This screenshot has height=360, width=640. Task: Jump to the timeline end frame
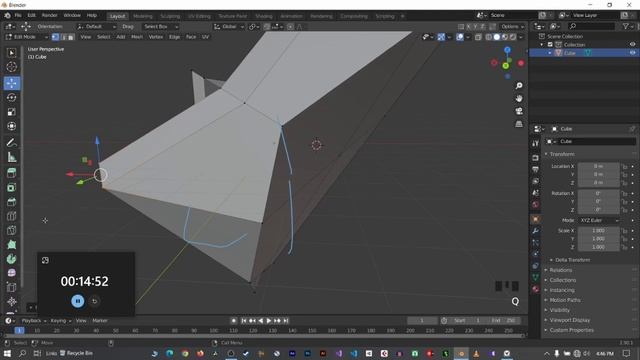pos(286,321)
